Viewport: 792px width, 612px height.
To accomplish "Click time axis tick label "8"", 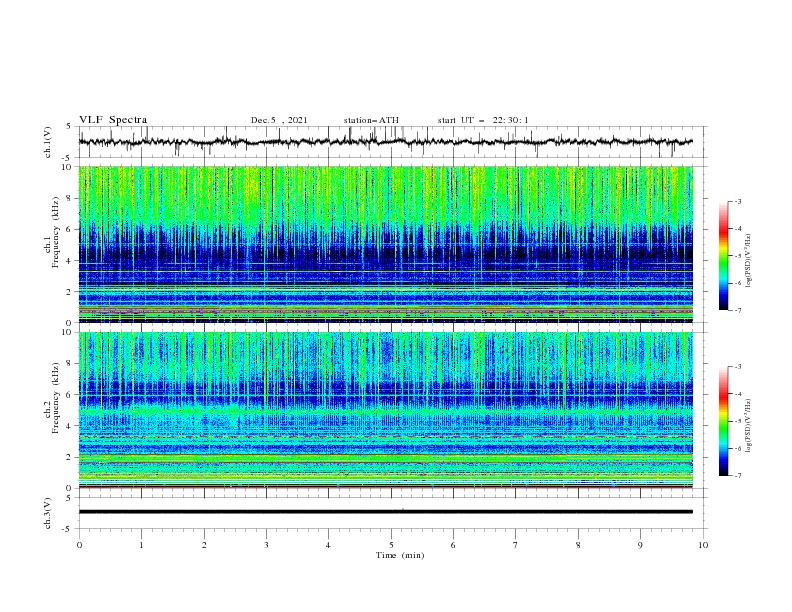I will coord(578,545).
